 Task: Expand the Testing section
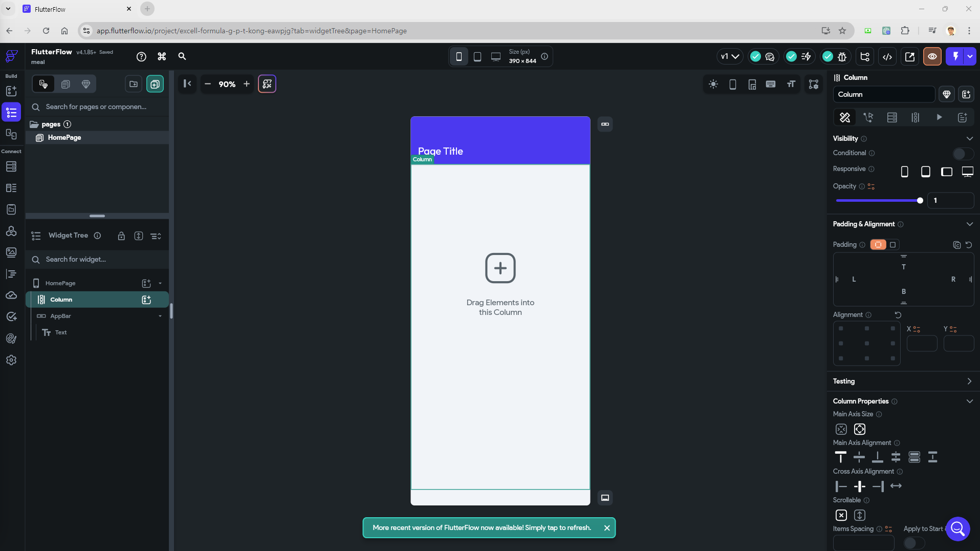969,382
